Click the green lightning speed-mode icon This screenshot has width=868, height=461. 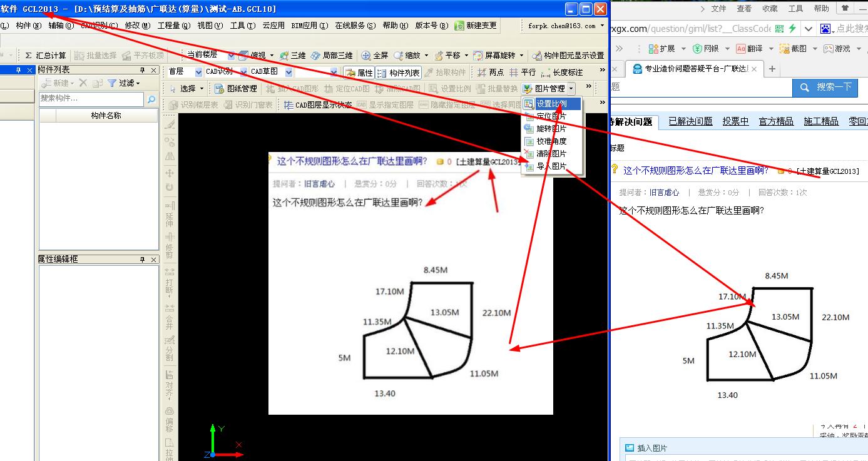[792, 29]
